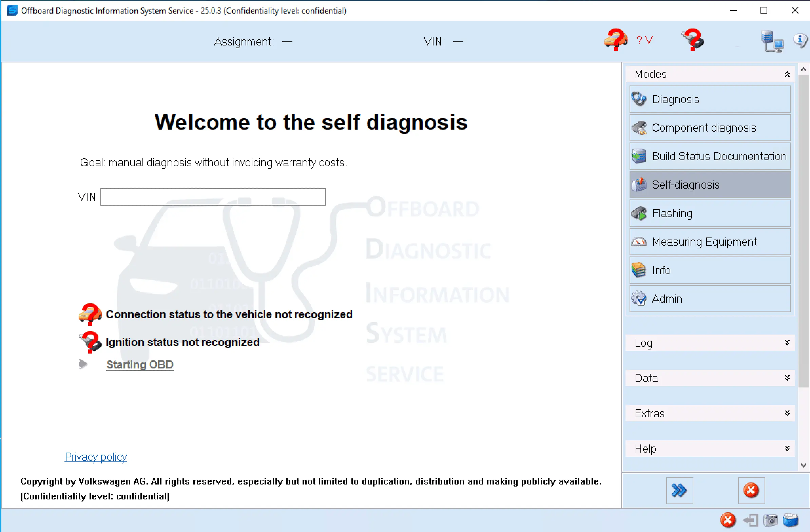
Task: Collapse the Modes section
Action: pos(787,74)
